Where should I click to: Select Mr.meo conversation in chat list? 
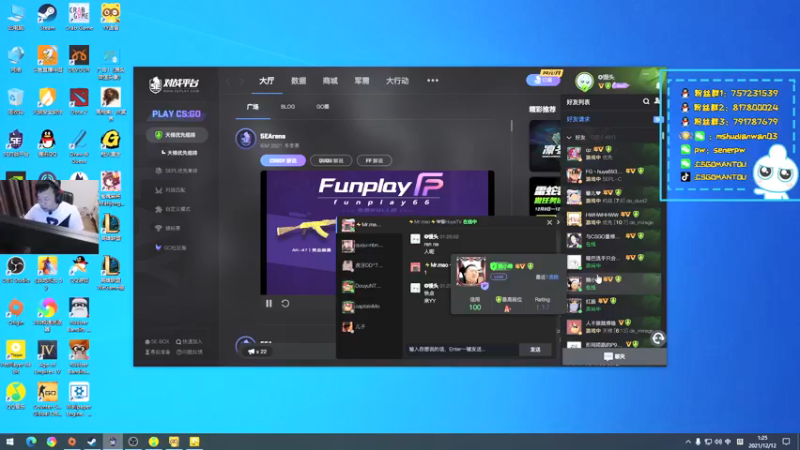pos(368,224)
